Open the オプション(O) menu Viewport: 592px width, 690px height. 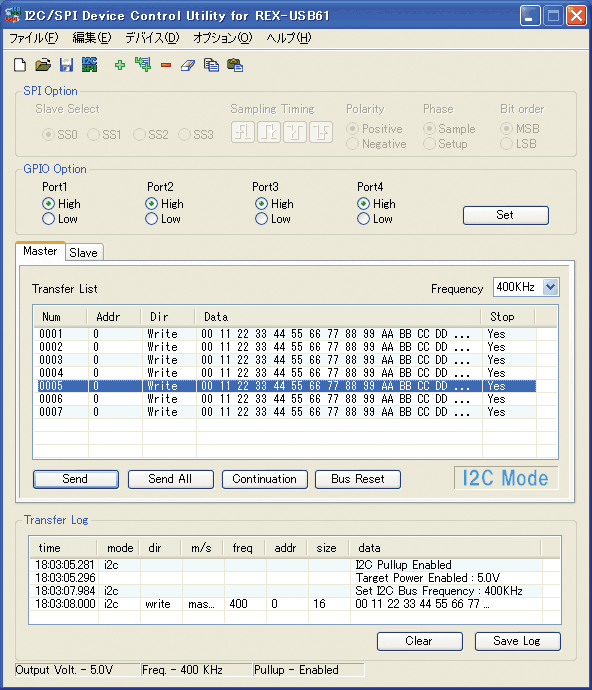(x=223, y=38)
